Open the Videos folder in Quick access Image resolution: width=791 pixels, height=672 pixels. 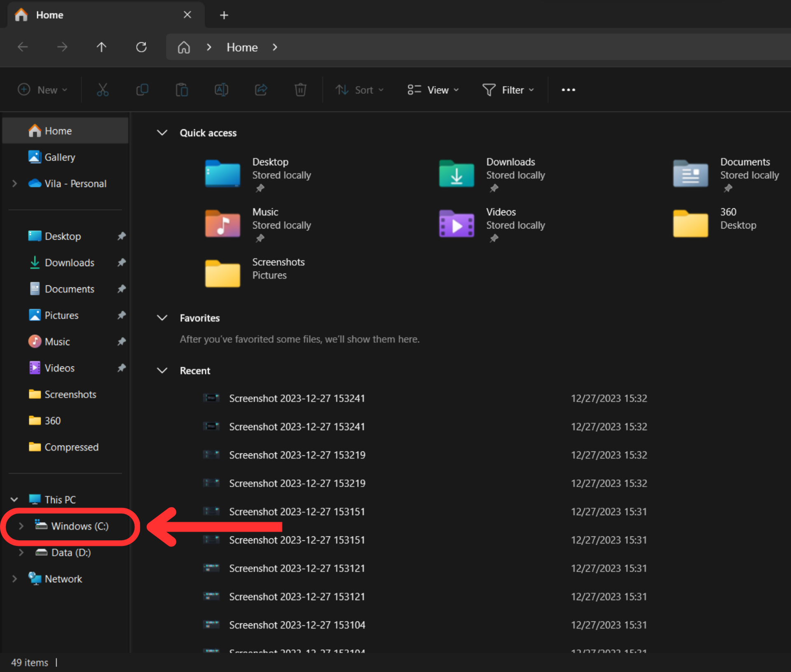457,224
